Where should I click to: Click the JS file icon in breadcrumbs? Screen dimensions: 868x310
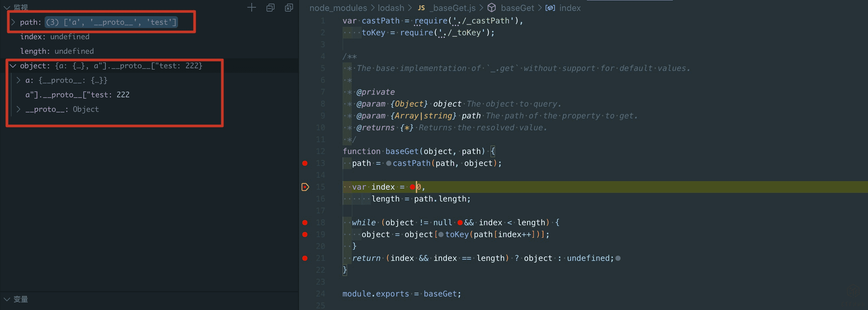pyautogui.click(x=421, y=8)
